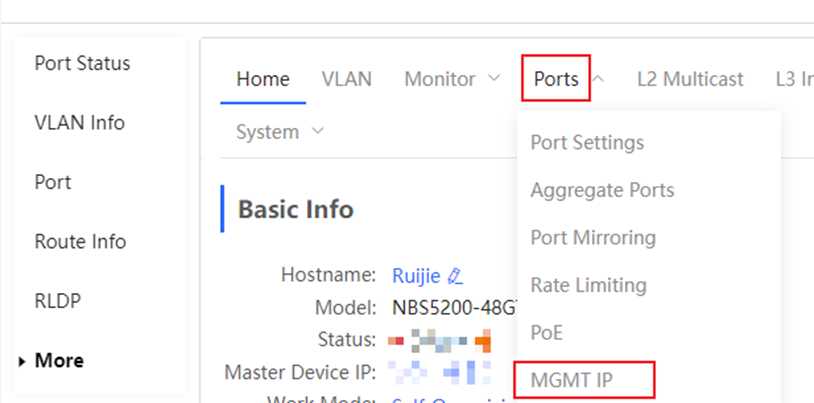The image size is (814, 403).
Task: Open VLAN Info sidebar item
Action: click(x=79, y=123)
